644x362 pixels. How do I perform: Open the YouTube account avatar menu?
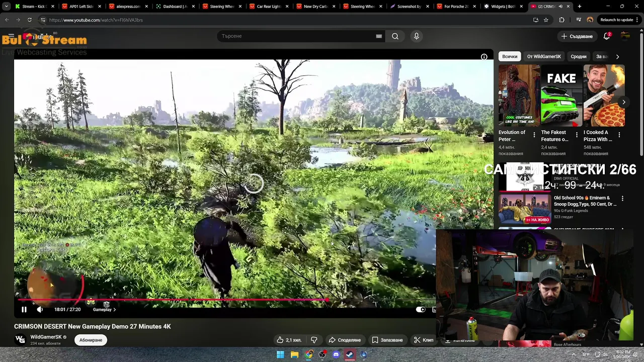[625, 36]
